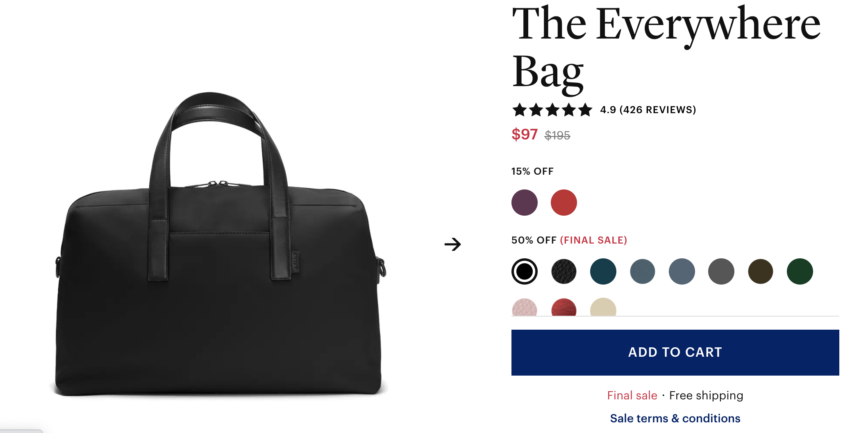Click the black bag product image
Image resolution: width=868 pixels, height=433 pixels.
221,244
